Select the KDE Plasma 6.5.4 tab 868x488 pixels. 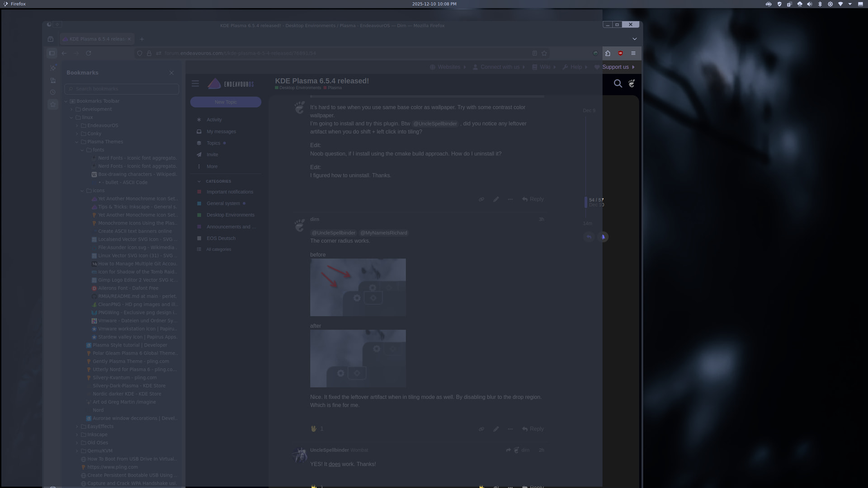97,39
